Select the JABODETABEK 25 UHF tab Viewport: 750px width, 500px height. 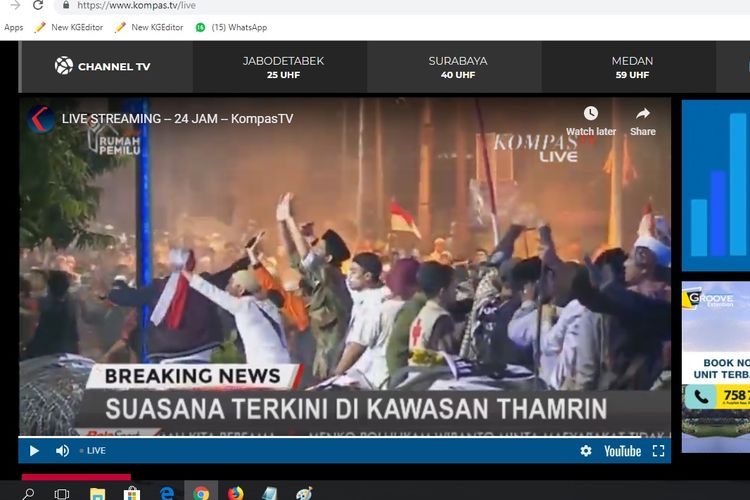tap(283, 67)
